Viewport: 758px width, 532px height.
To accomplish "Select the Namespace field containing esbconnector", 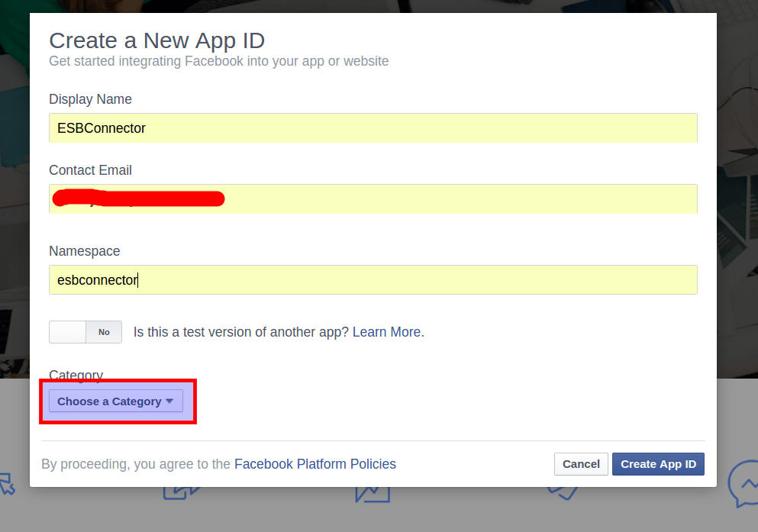I will (x=373, y=279).
